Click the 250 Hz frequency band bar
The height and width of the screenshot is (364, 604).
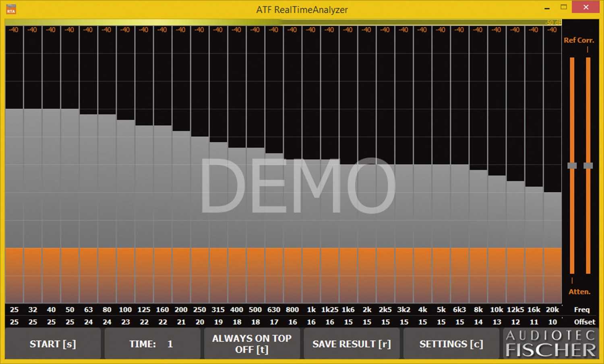click(x=199, y=220)
